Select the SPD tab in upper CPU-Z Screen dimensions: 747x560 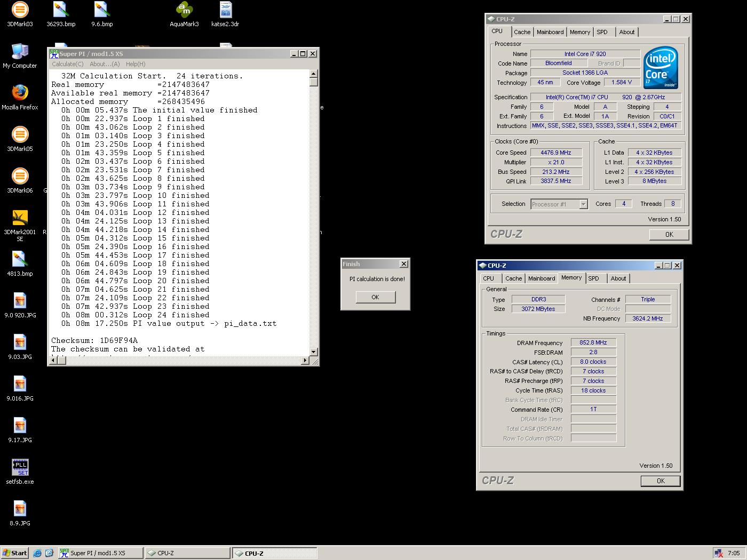pos(602,32)
